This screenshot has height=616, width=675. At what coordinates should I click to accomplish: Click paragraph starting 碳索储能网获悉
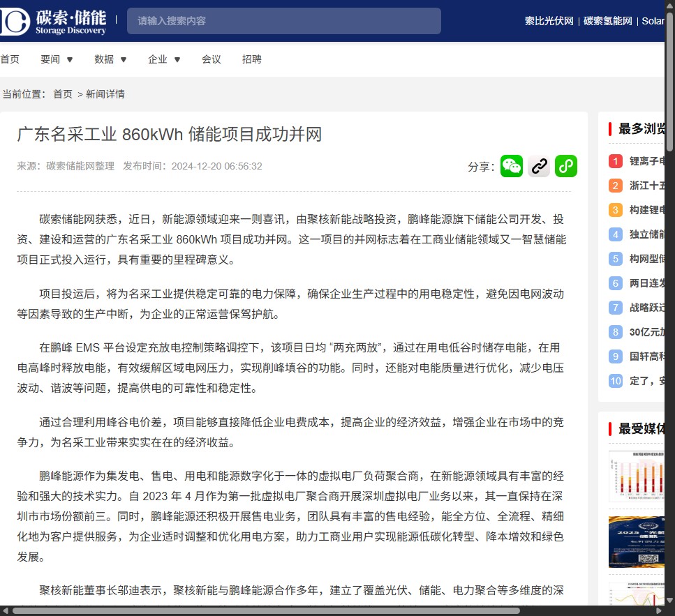[x=292, y=239]
